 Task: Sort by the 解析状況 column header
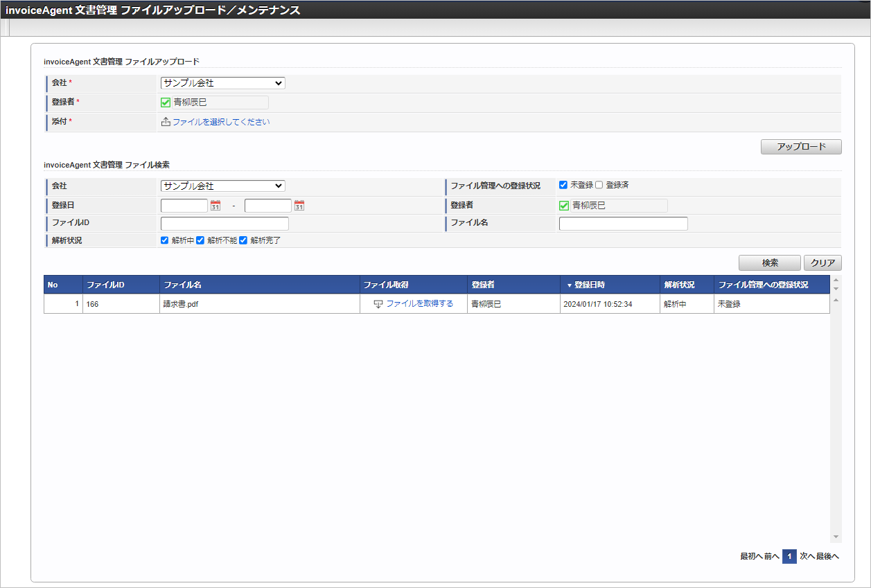[x=687, y=285]
